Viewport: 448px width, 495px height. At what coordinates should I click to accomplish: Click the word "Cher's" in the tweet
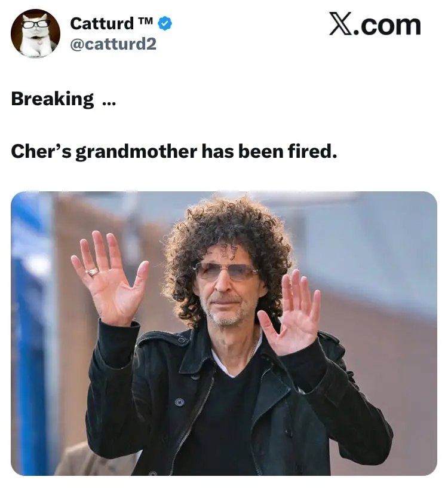click(x=41, y=151)
